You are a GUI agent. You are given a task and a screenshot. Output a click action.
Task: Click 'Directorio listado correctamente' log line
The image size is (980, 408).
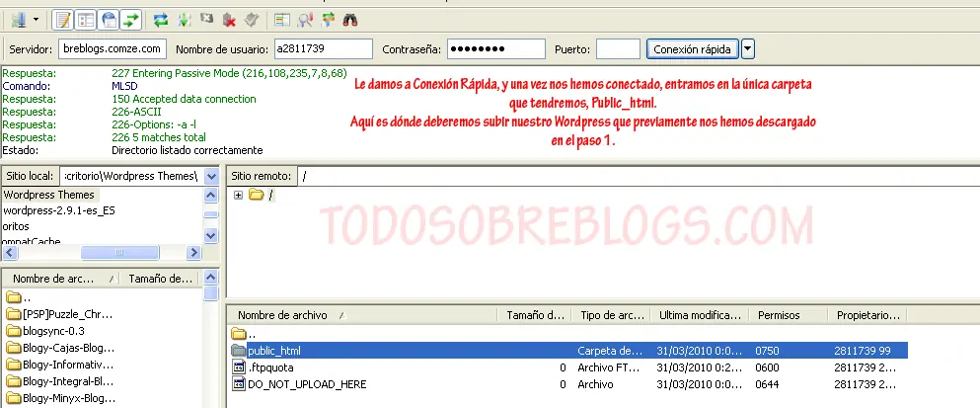[187, 150]
